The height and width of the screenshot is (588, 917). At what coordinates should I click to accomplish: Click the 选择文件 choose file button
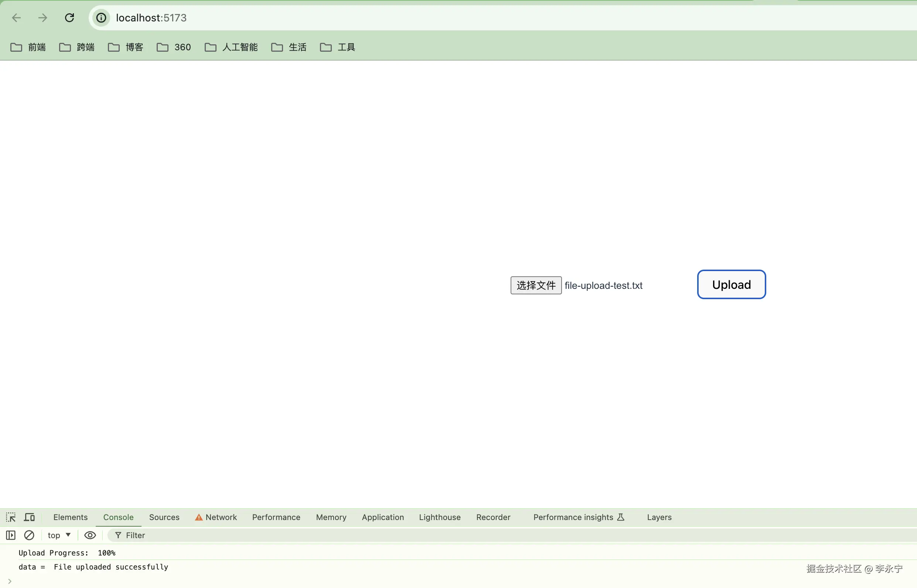[x=536, y=286]
